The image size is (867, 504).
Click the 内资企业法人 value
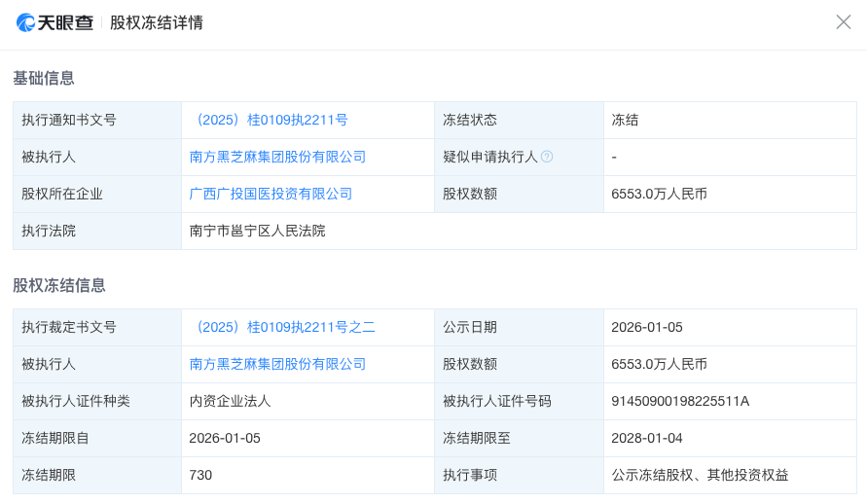(x=230, y=401)
